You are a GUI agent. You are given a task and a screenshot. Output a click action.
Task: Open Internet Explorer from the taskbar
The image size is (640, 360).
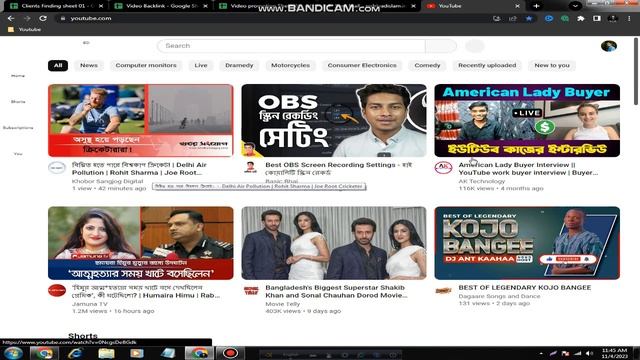click(75, 353)
